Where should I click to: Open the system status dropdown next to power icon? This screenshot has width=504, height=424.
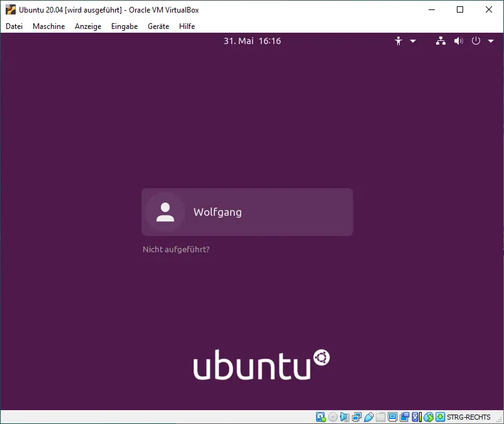(x=490, y=40)
